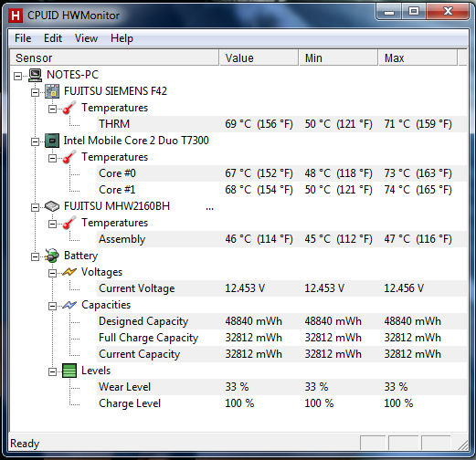This screenshot has height=460, width=476.
Task: Maximize the HWMonitor window
Action: click(413, 12)
